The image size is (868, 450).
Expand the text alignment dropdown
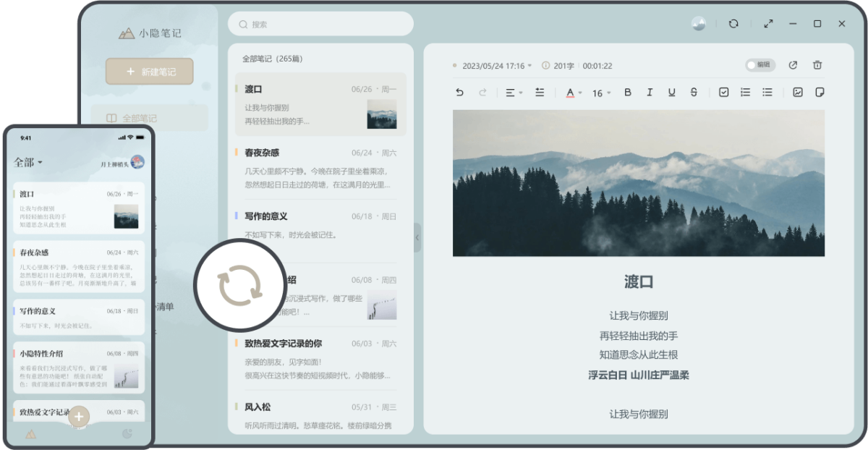[514, 93]
